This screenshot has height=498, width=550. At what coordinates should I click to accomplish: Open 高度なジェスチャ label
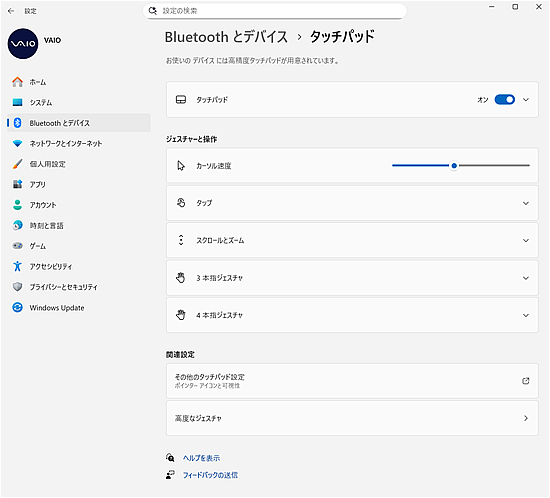click(x=198, y=418)
